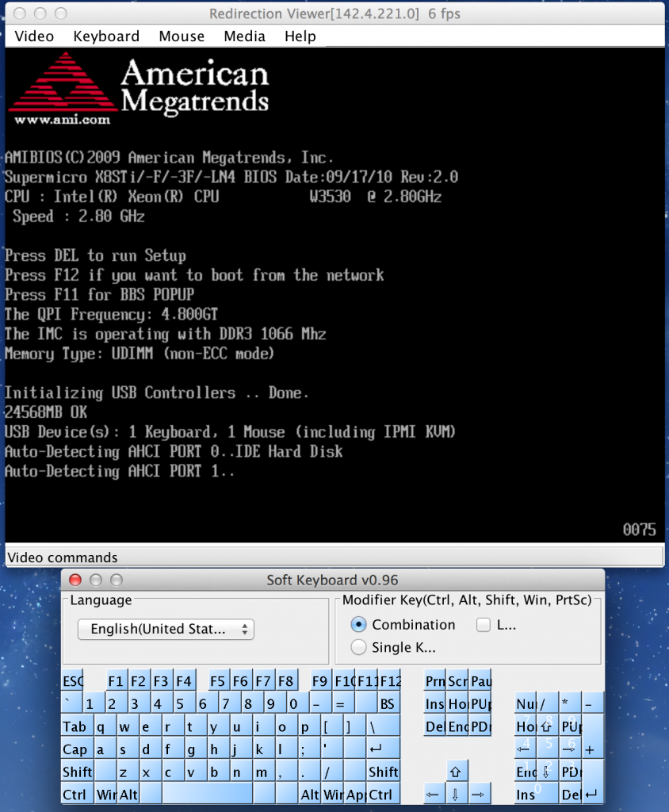Click the left Alt soft key

129,794
